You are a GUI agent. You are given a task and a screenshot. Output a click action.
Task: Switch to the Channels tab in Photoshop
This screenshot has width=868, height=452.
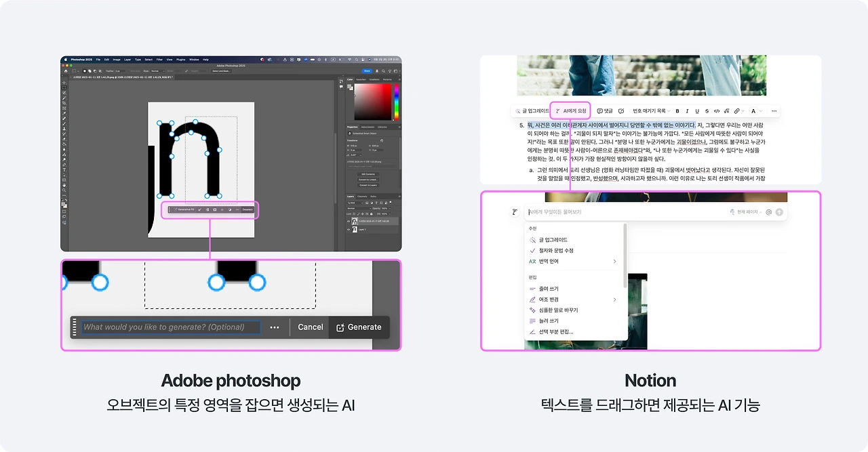362,197
